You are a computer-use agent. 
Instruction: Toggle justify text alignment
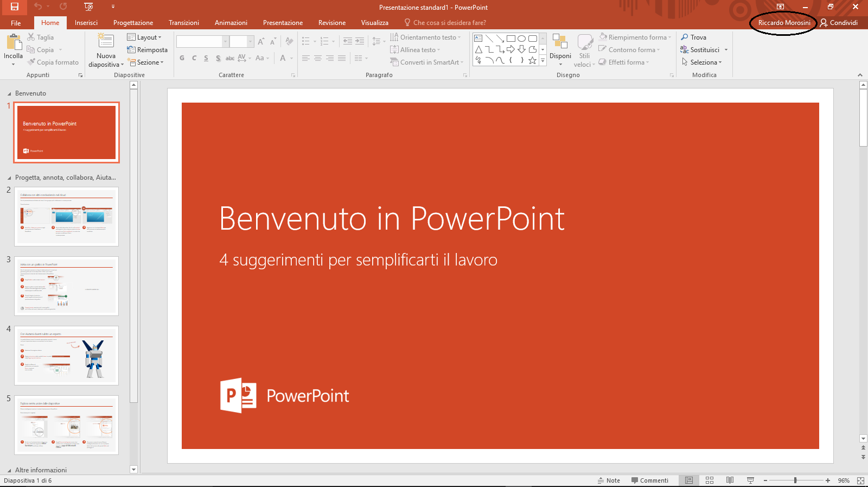click(342, 58)
